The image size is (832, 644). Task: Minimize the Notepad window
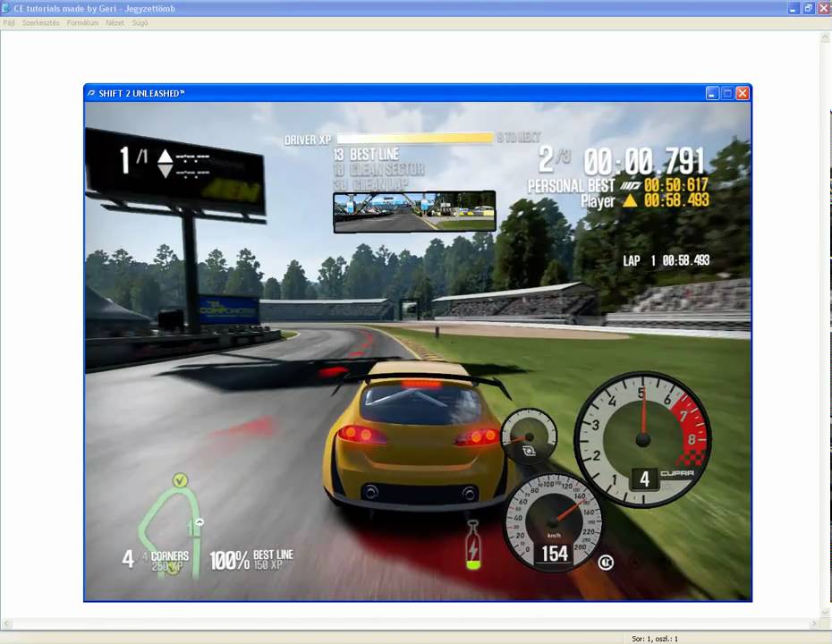point(793,8)
